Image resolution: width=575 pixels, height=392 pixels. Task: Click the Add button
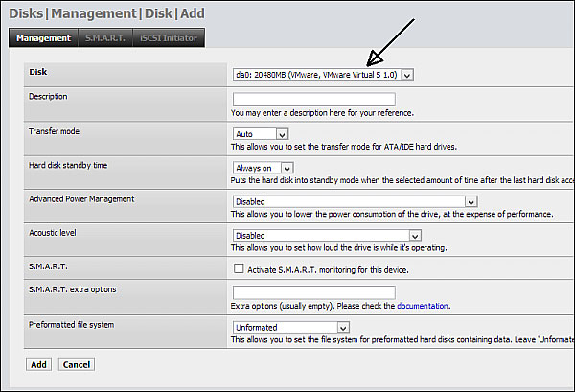(x=38, y=364)
